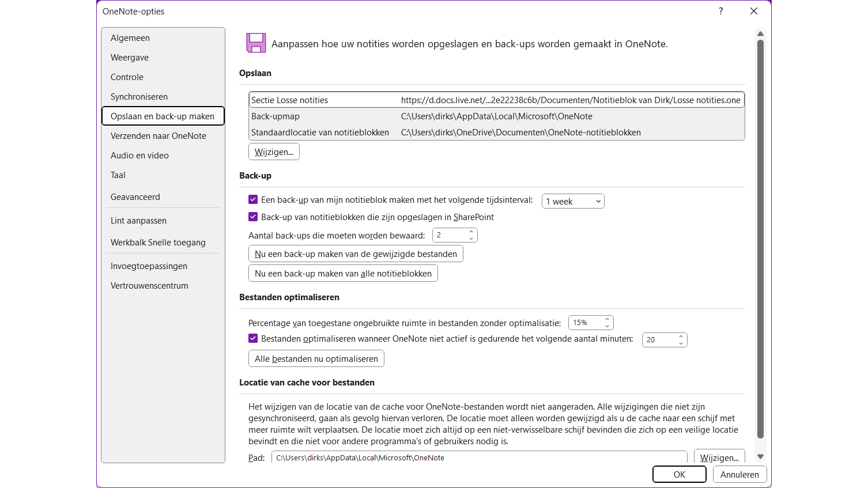Open the Weergave options category
Image resolution: width=868 pixels, height=488 pixels.
163,58
